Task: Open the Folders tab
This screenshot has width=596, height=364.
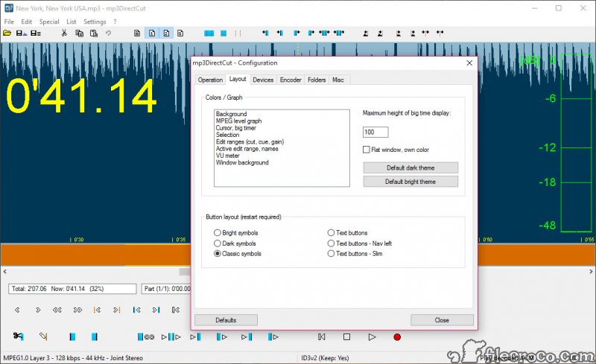Action: [x=317, y=80]
